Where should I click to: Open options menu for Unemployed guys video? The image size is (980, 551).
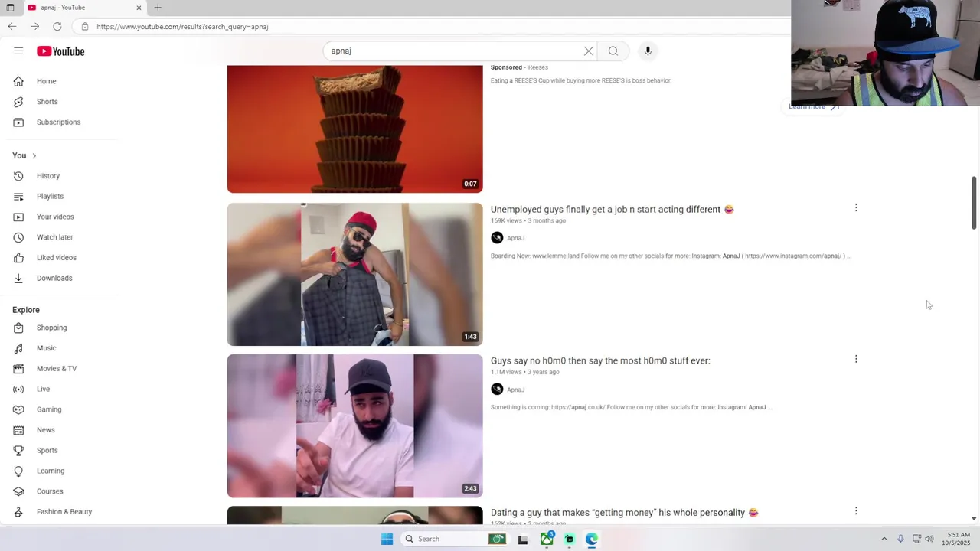[x=856, y=208]
